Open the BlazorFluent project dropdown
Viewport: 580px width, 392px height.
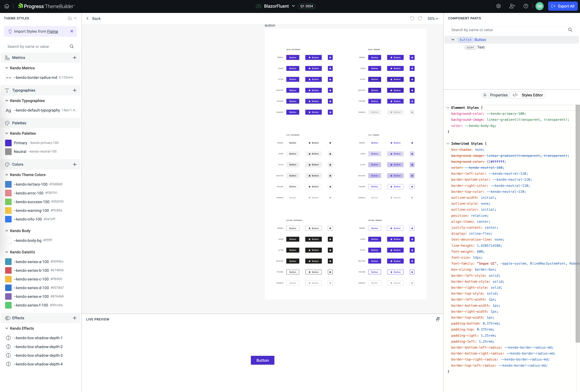coord(279,6)
